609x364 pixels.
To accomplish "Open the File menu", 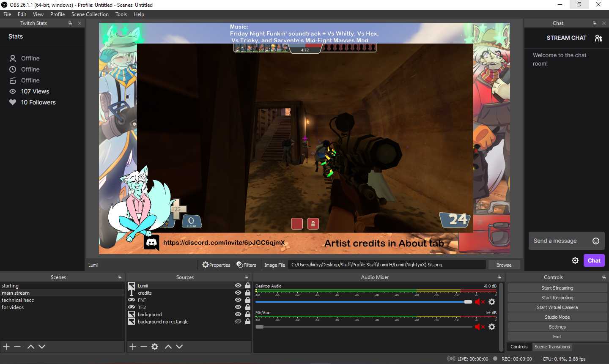I will coord(7,14).
